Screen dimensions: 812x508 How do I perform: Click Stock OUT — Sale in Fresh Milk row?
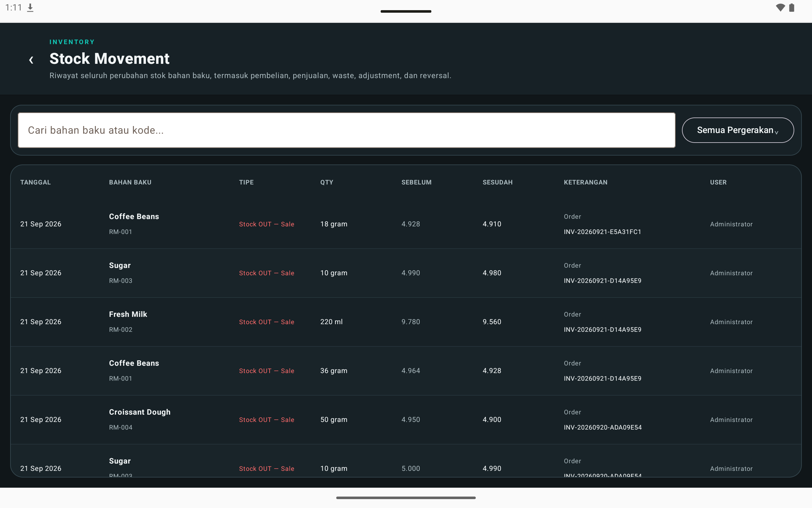click(x=266, y=322)
